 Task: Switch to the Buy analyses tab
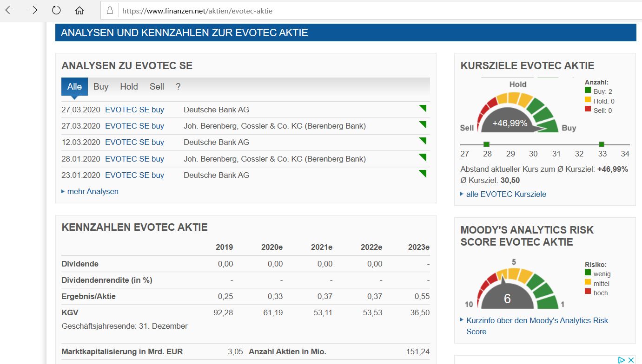point(101,86)
